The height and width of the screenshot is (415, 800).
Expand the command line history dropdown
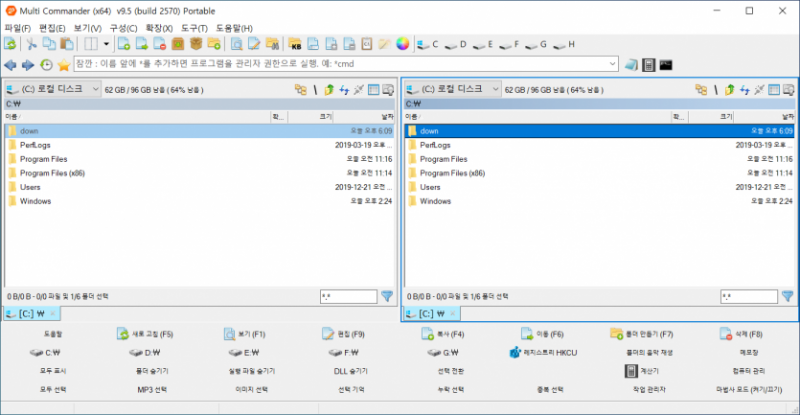612,64
